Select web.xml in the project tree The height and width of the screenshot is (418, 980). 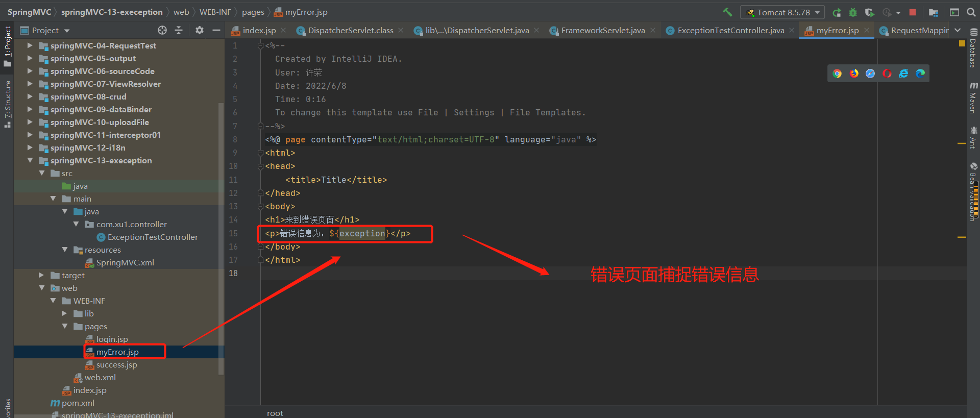click(x=95, y=378)
